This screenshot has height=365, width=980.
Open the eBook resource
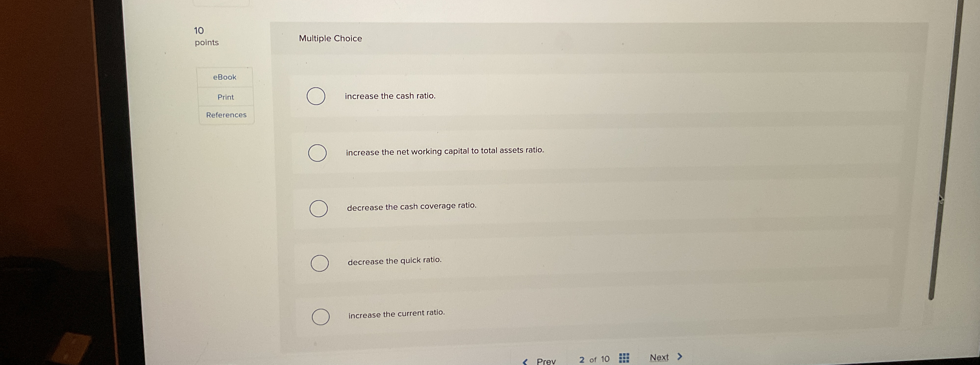225,77
